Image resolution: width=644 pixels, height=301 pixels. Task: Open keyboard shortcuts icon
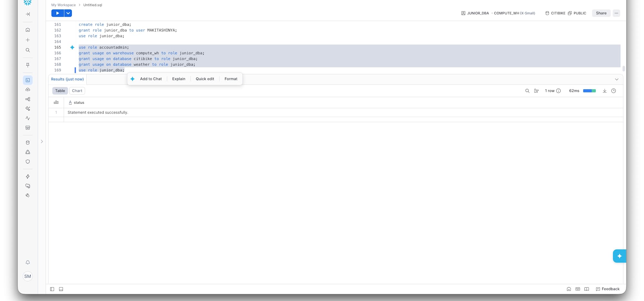578,289
